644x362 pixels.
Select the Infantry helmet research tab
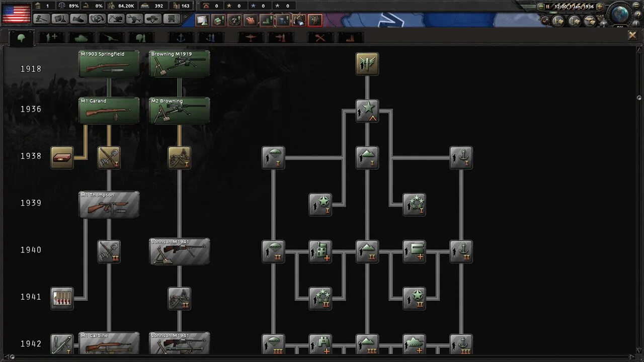22,37
